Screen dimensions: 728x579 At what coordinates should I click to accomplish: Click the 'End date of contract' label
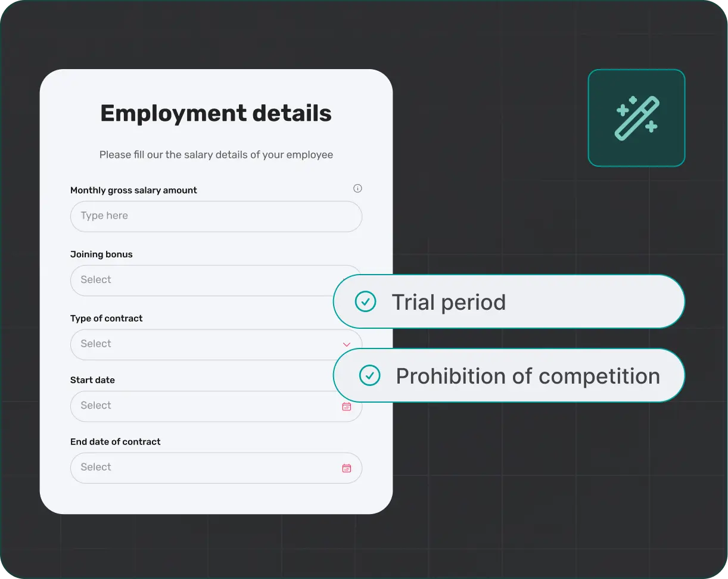pos(115,442)
